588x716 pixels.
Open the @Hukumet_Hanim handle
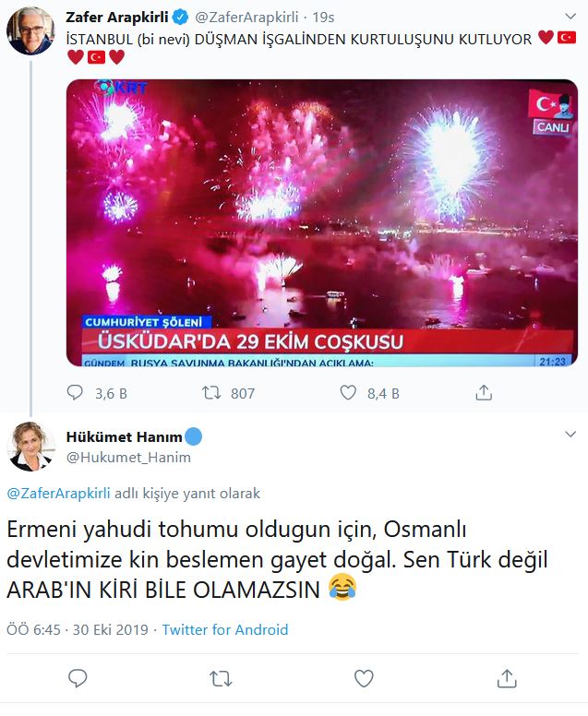pyautogui.click(x=128, y=457)
